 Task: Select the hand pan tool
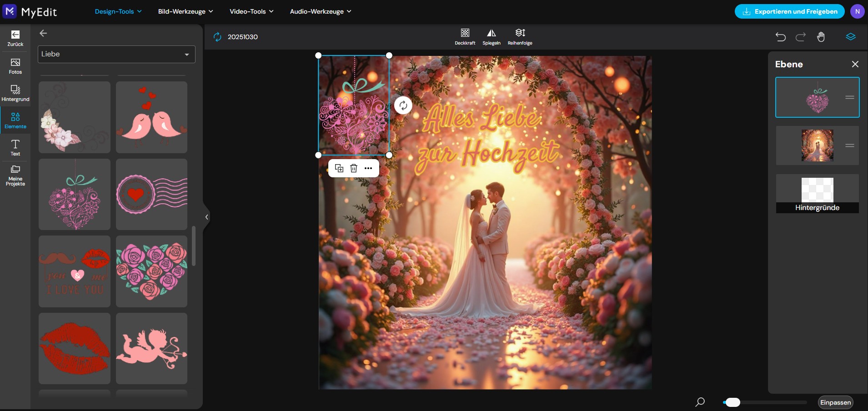click(821, 37)
